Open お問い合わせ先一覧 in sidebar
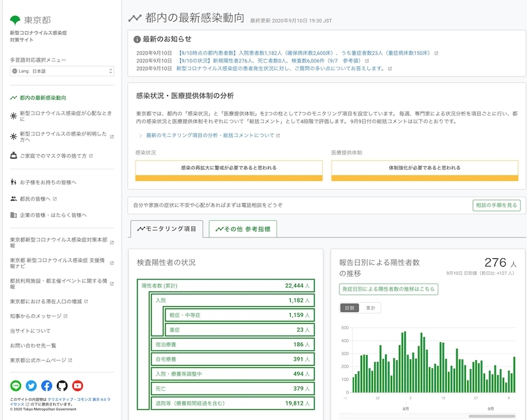The height and width of the screenshot is (420, 527). click(x=33, y=346)
